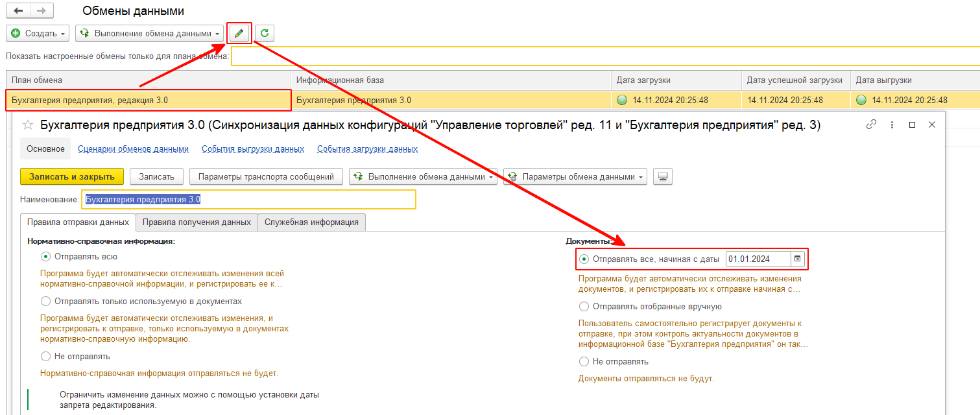Sort by the Дата загрузки column header
The width and height of the screenshot is (980, 415).
click(x=676, y=80)
